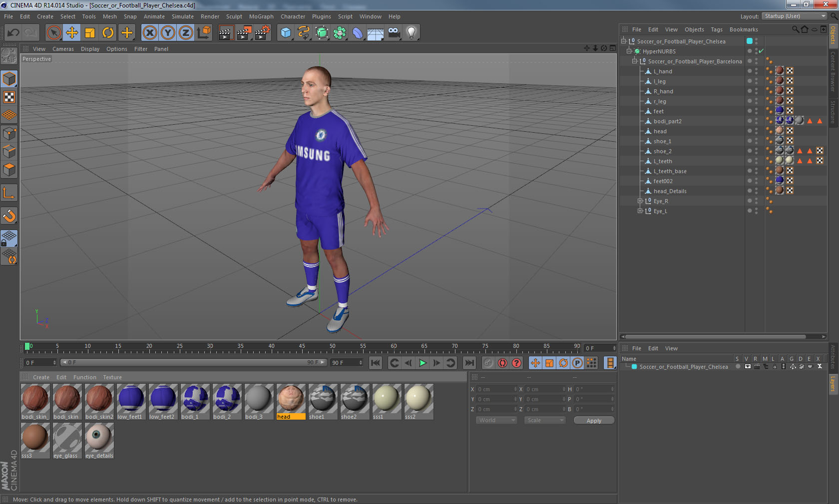Open the MoGraph menu

261,16
